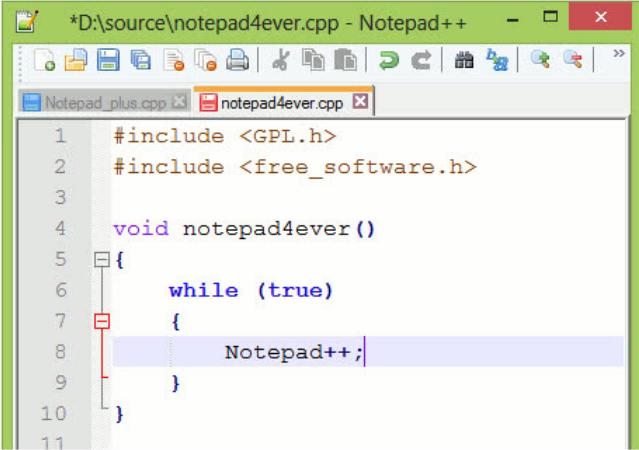Redo the last undone edit
The image size is (639, 450).
tap(420, 61)
